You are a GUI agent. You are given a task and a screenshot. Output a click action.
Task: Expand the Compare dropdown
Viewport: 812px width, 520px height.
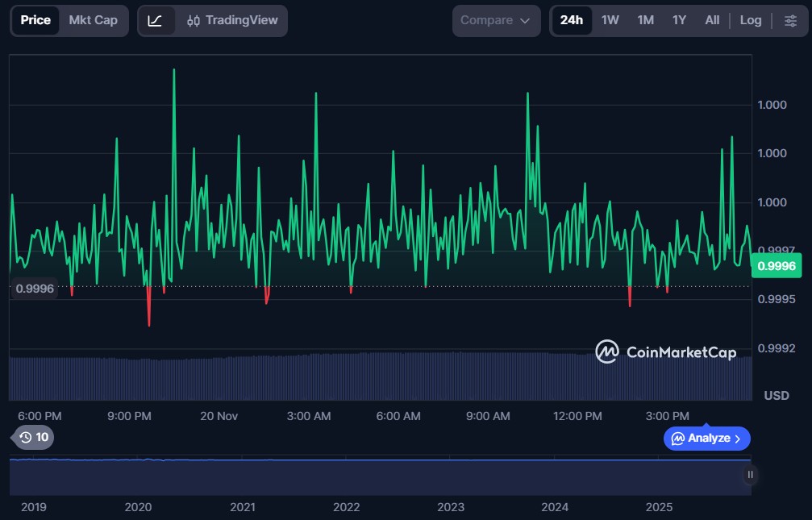pyautogui.click(x=495, y=21)
